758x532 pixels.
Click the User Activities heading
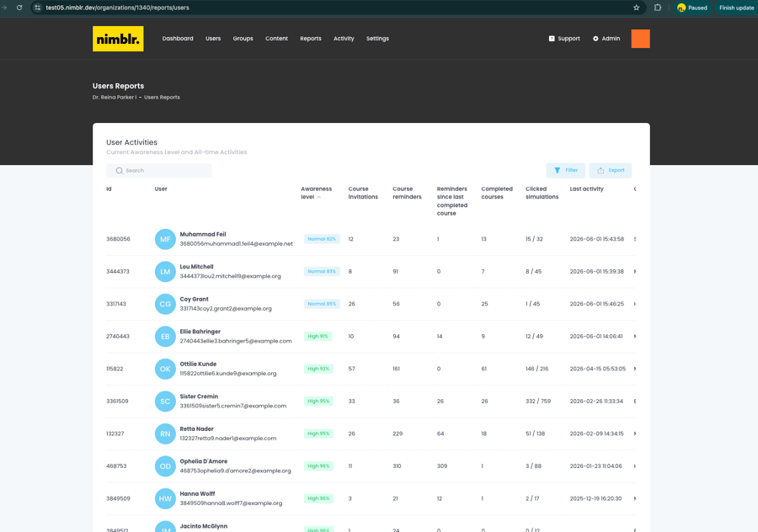(132, 142)
